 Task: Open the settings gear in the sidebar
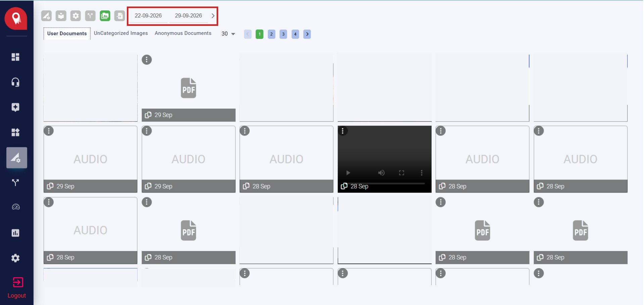(15, 258)
